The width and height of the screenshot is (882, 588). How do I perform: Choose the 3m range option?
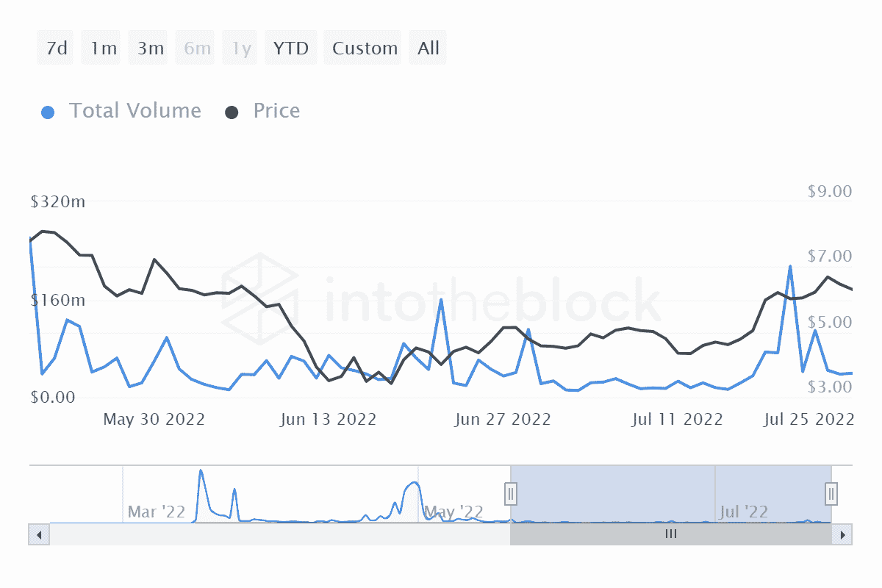point(150,49)
